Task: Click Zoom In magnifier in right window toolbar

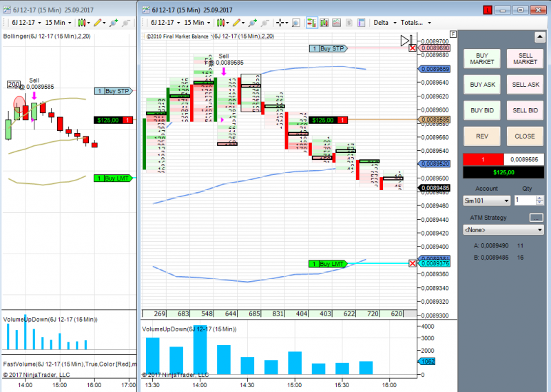Action: (x=253, y=23)
